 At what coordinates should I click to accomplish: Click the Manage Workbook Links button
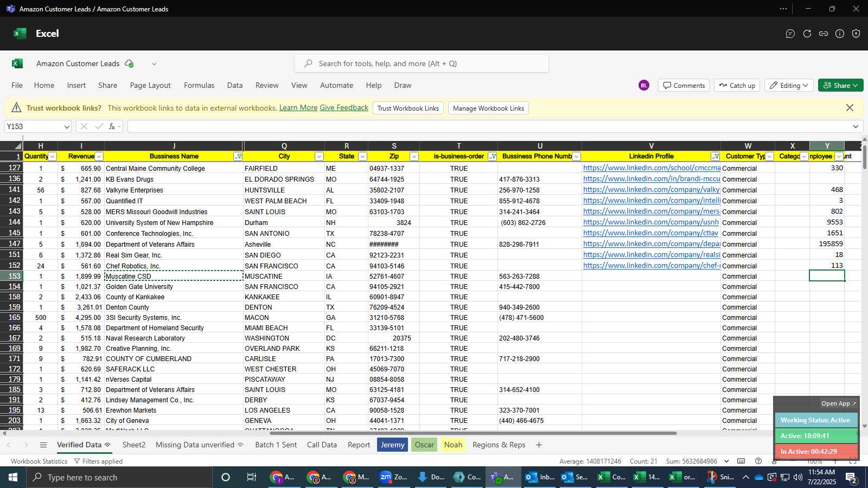tap(488, 108)
